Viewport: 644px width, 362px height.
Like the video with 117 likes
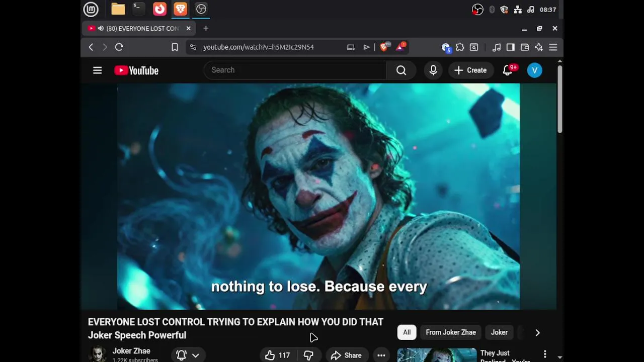pyautogui.click(x=277, y=355)
